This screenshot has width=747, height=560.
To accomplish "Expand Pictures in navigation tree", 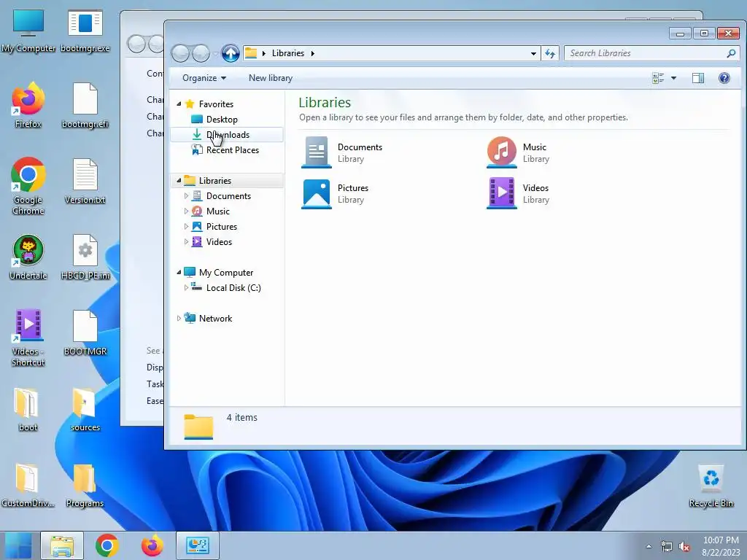I will (x=186, y=227).
